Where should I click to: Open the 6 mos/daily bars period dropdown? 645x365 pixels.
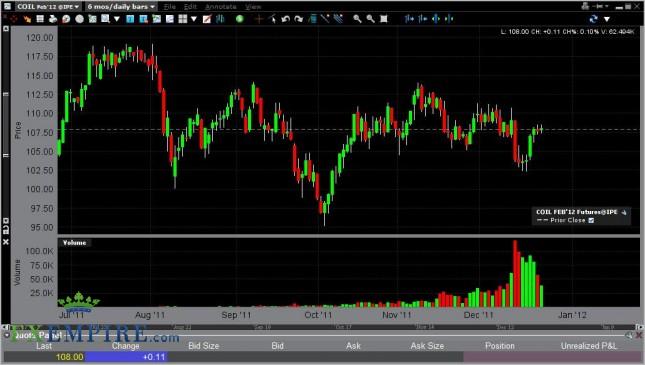tap(121, 7)
